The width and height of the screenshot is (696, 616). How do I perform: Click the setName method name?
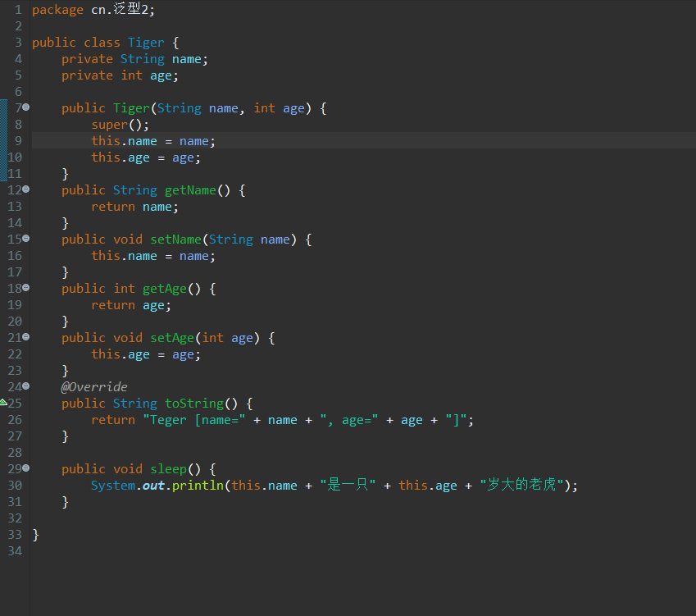pyautogui.click(x=175, y=240)
